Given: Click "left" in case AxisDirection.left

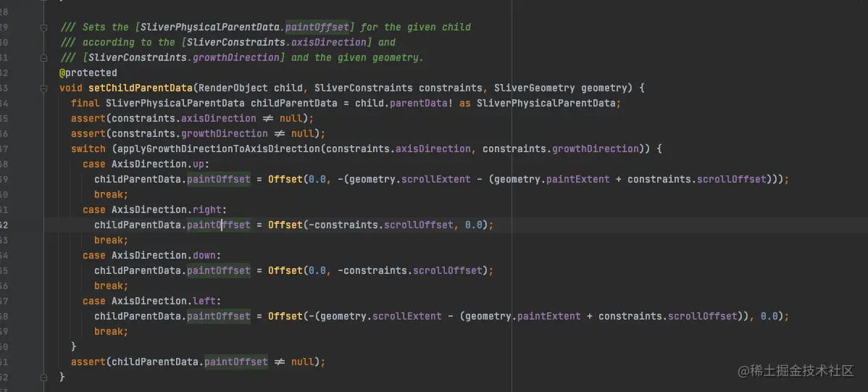Looking at the screenshot, I should [x=204, y=301].
